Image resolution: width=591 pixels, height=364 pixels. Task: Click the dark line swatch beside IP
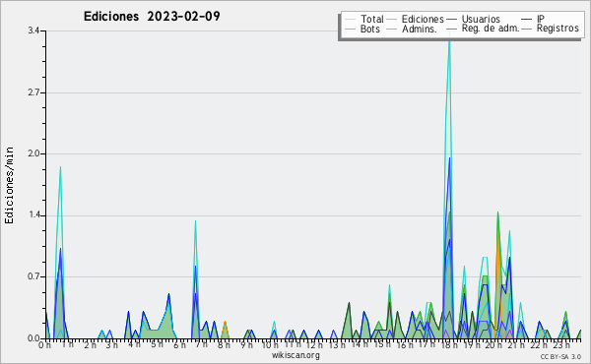coord(527,20)
